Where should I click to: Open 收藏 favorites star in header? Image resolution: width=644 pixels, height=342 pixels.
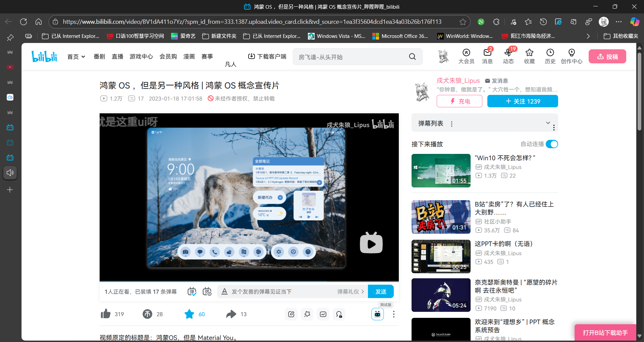(529, 56)
